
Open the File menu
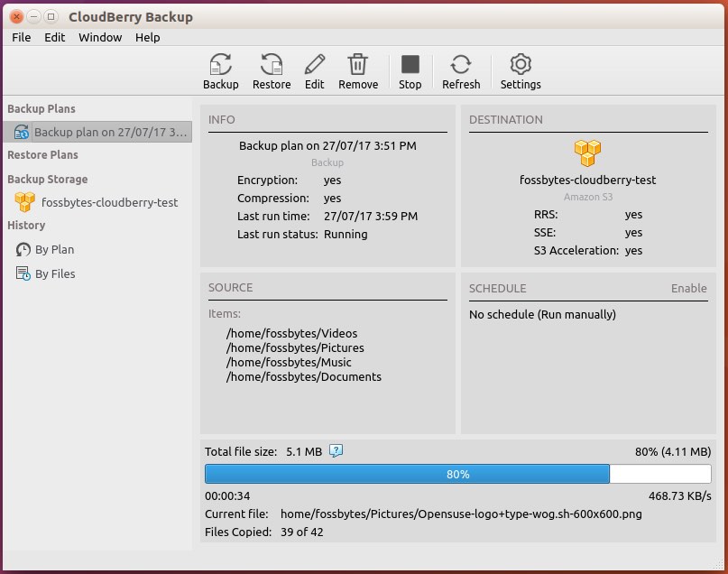point(22,38)
